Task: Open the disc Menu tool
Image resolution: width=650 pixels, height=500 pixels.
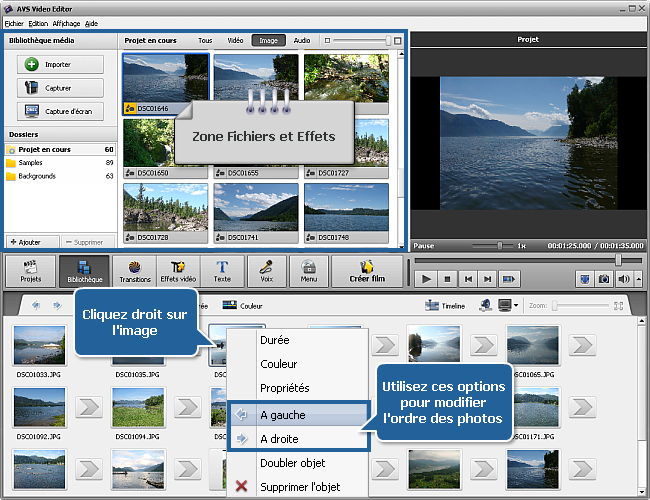Action: 309,270
